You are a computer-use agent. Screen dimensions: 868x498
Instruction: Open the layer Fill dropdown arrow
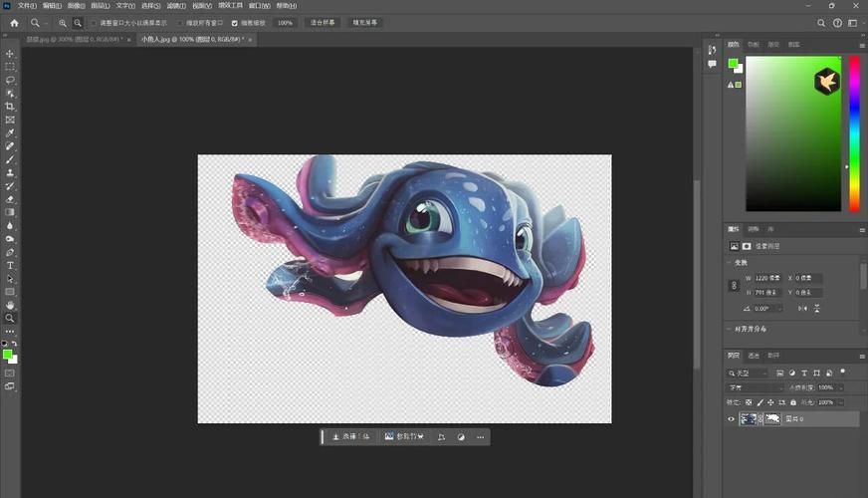click(x=841, y=402)
